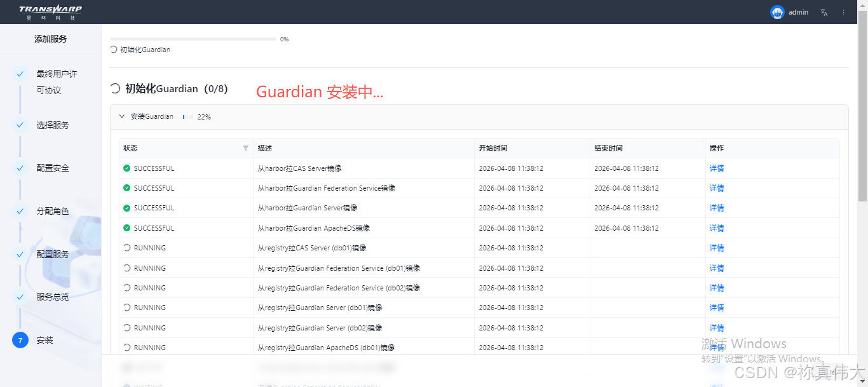Click the check icon for 配置安全 step

coord(20,168)
